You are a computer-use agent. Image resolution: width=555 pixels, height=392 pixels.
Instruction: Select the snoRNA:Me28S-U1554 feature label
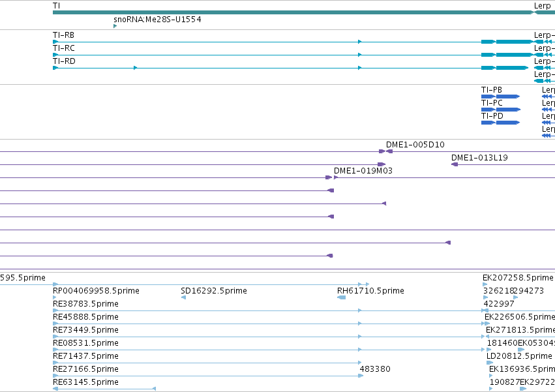point(157,20)
